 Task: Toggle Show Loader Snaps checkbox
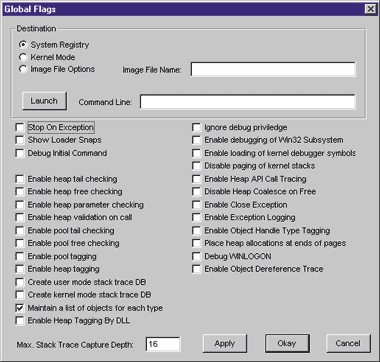click(20, 140)
